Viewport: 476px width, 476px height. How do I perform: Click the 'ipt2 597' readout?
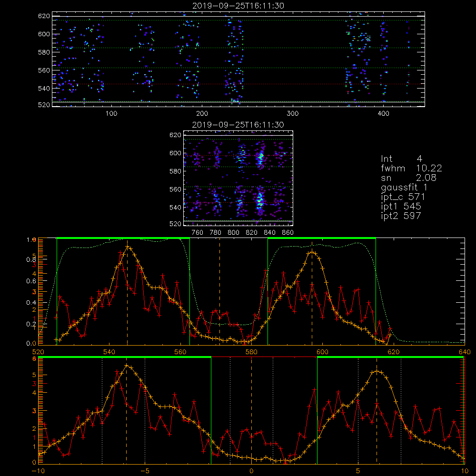point(401,216)
